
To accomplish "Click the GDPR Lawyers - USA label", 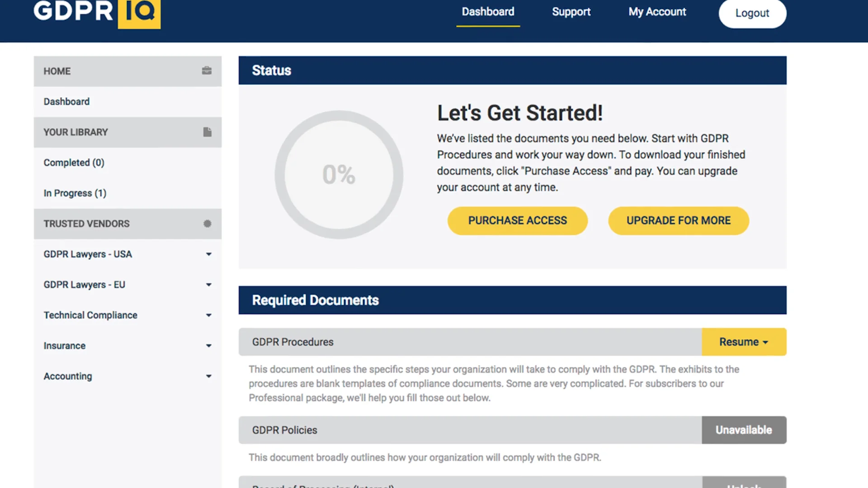I will pyautogui.click(x=88, y=254).
